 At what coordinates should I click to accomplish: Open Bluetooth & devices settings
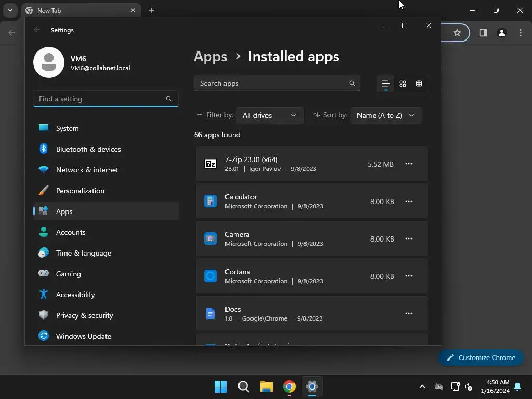click(106, 149)
